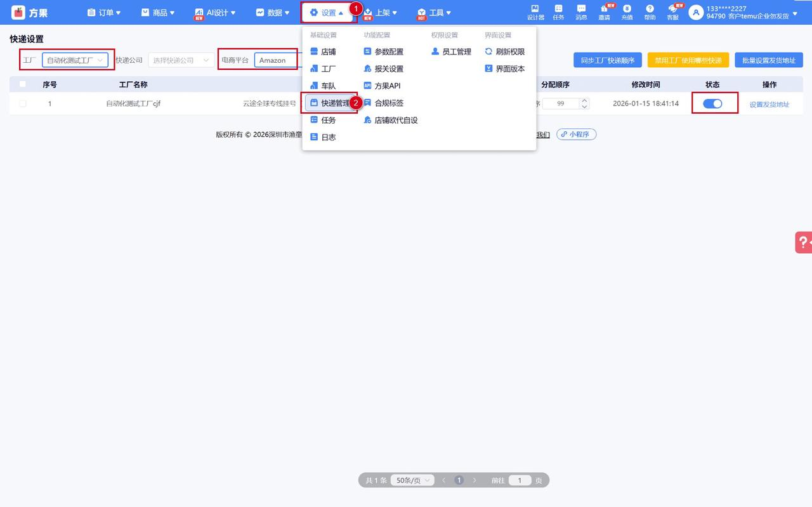Open the 选择快递公司 dropdown
Screen dimensions: 812x507
[x=181, y=60]
